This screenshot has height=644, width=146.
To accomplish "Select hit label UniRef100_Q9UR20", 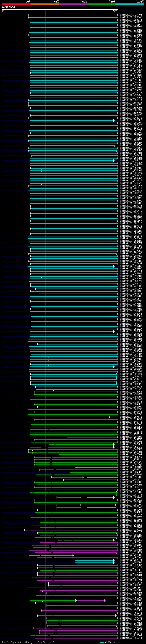I will [131, 394].
